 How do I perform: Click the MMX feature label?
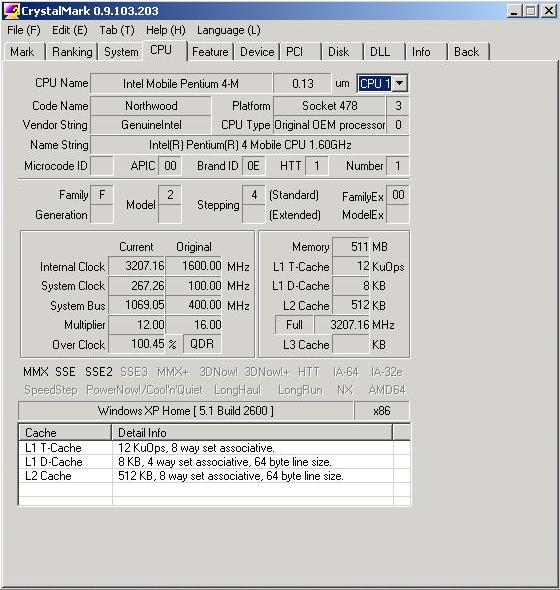click(x=36, y=372)
